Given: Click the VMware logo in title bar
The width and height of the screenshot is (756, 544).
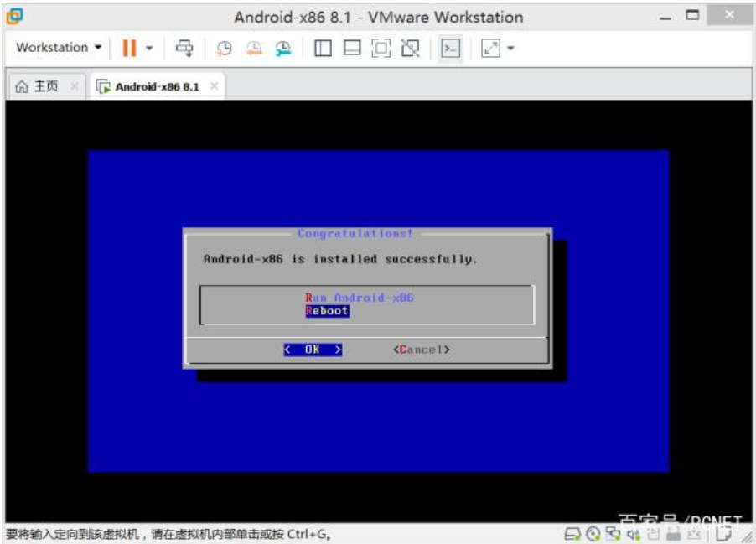Looking at the screenshot, I should tap(14, 17).
